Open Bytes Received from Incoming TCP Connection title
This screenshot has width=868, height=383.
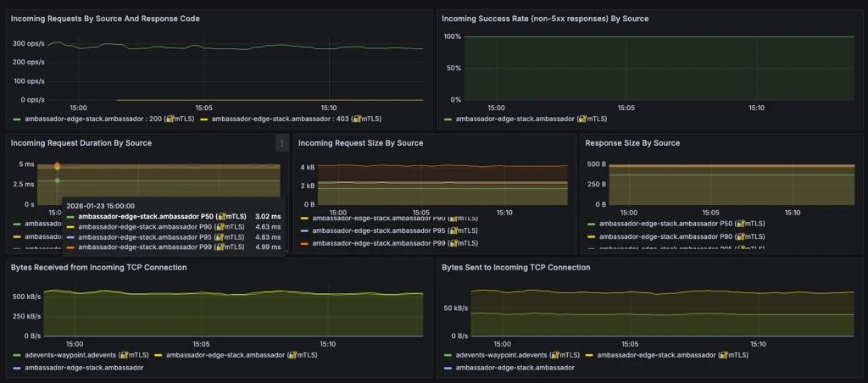coord(98,268)
